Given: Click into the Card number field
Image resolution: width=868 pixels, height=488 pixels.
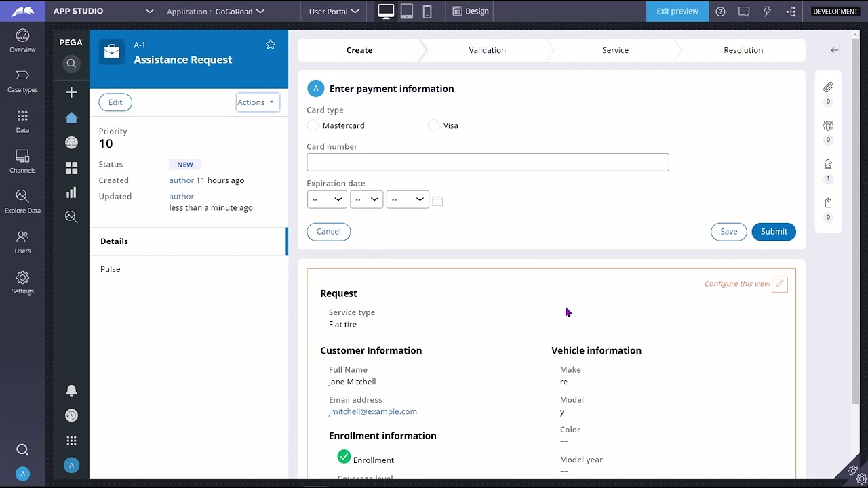Looking at the screenshot, I should (x=488, y=162).
